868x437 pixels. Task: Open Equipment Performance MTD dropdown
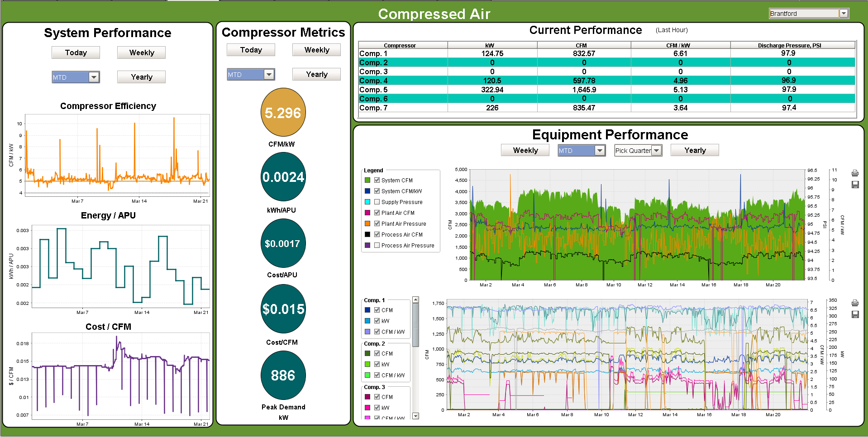tap(600, 151)
